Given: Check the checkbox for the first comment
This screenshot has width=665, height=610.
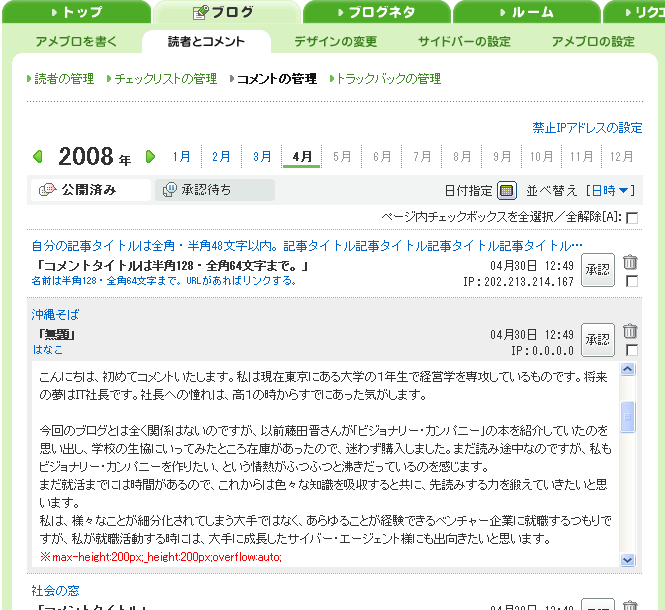Looking at the screenshot, I should tap(632, 281).
